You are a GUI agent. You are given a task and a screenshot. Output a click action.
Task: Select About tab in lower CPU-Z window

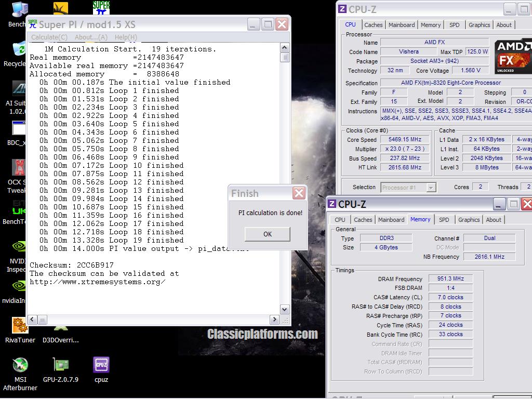click(494, 220)
